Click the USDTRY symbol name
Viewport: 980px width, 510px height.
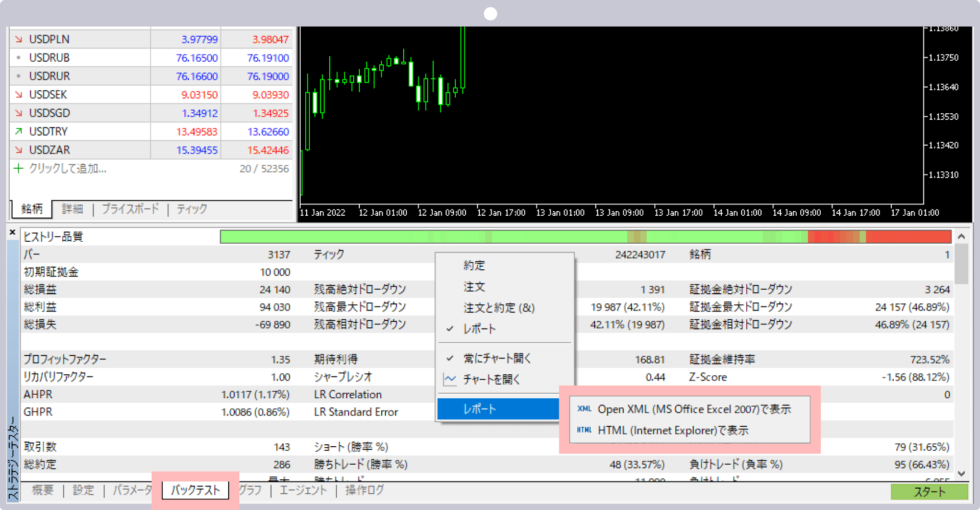pyautogui.click(x=48, y=132)
